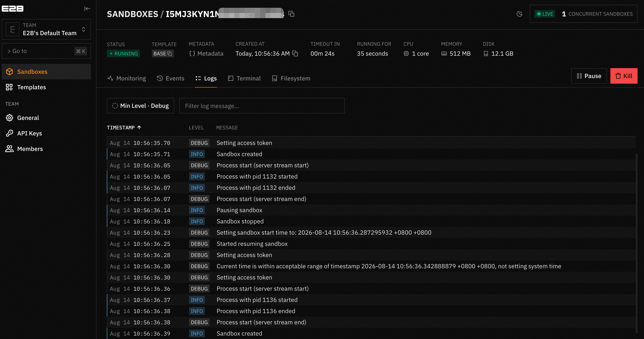
Task: Select log 'Setting sandbox start time to' row
Action: (x=371, y=233)
